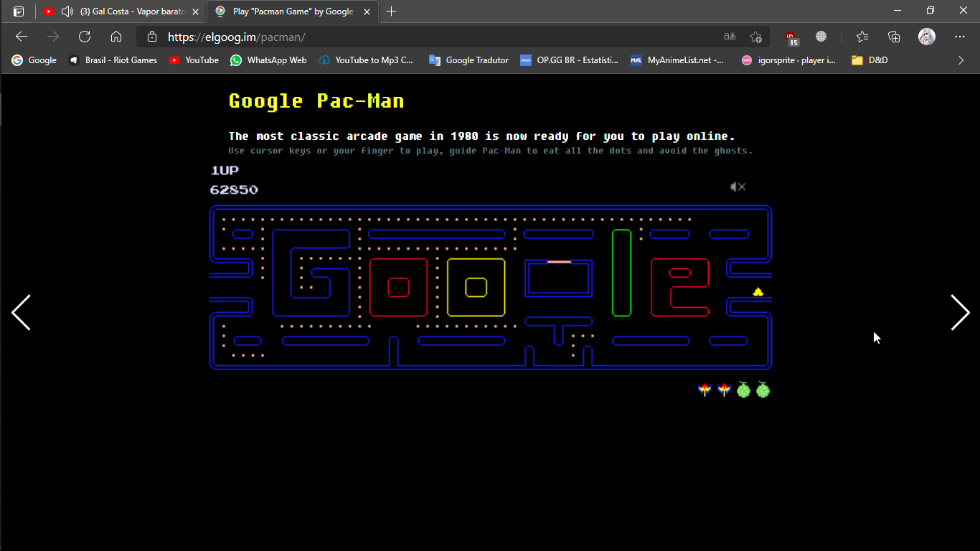
Task: Open the Google Tradutor bookmark
Action: pos(468,60)
